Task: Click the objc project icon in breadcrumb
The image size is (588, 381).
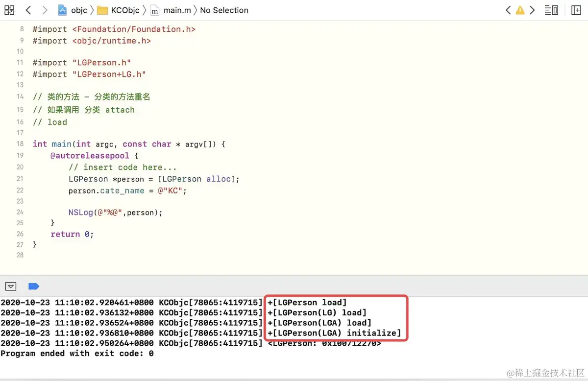Action: click(x=62, y=10)
